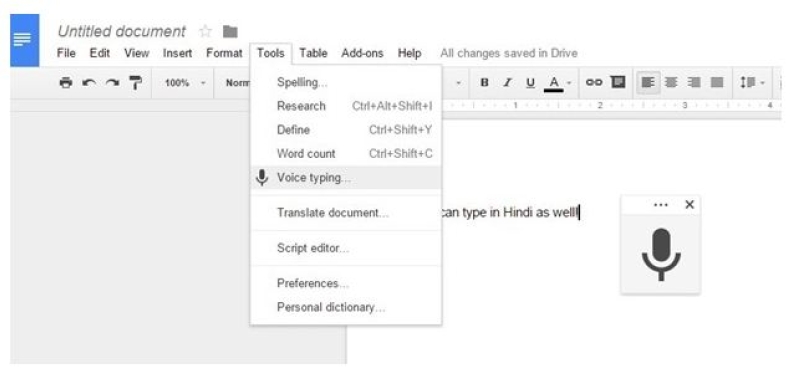
Task: Open the Insert menu
Action: [x=177, y=53]
